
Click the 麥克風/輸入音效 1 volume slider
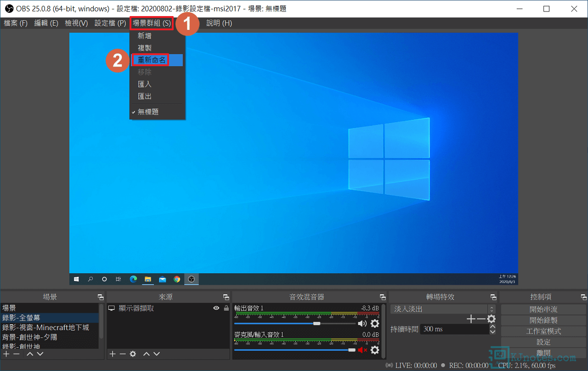click(294, 350)
